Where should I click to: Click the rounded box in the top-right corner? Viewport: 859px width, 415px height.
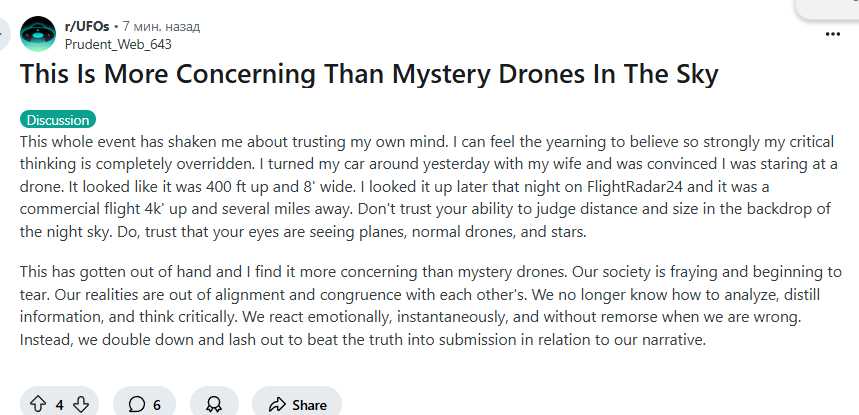827,9
